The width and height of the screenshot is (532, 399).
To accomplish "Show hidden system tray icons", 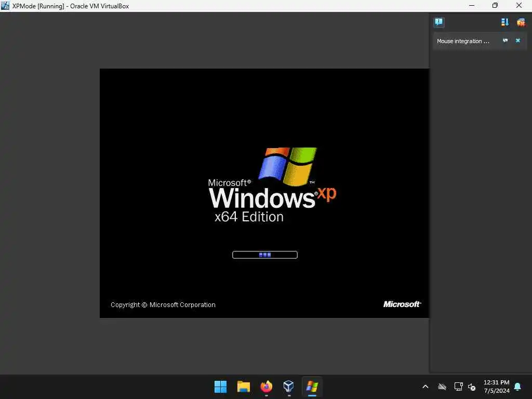I will point(425,387).
